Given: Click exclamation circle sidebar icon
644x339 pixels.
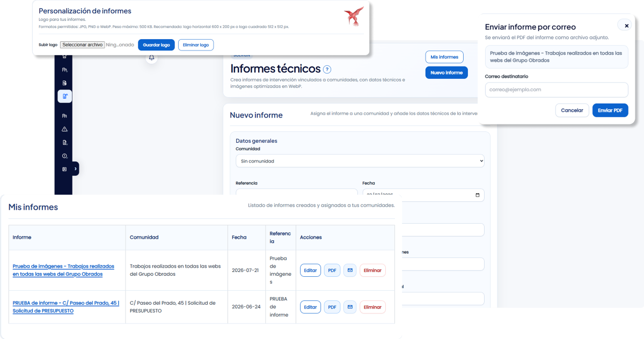Looking at the screenshot, I should 64,156.
